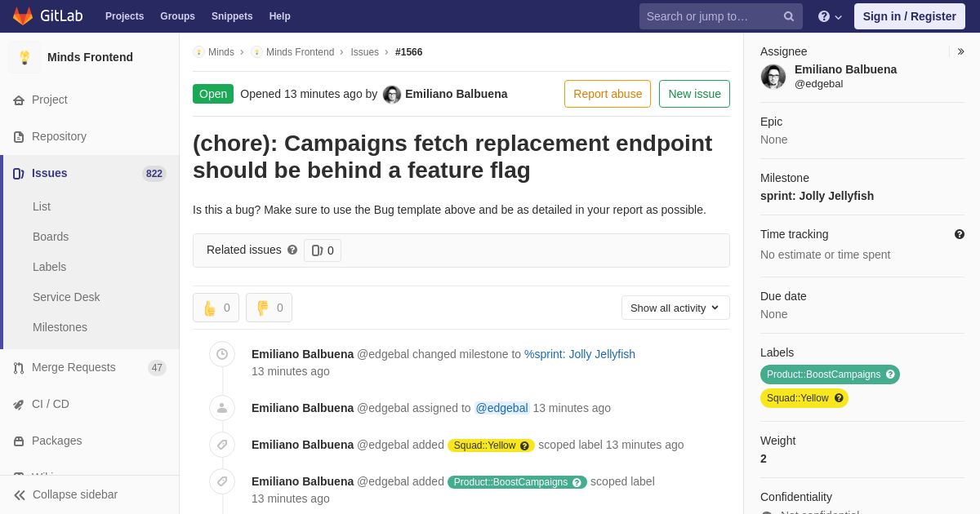The width and height of the screenshot is (980, 514).
Task: Click Emiliano Balbuena avatar in assignee panel
Action: (773, 77)
